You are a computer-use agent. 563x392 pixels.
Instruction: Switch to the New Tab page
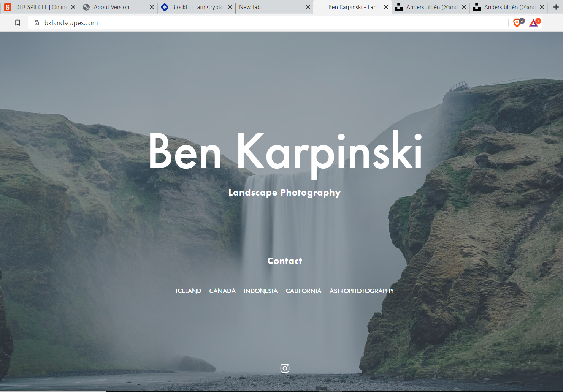pos(266,7)
